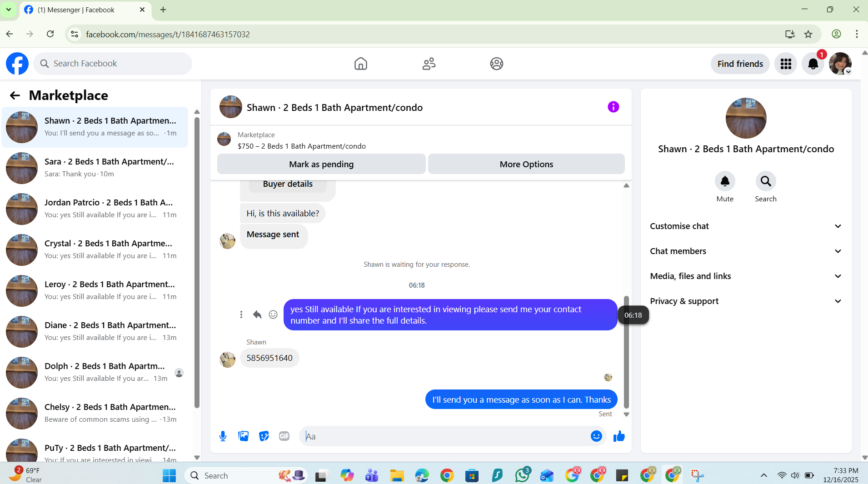Open the Facebook home logo
868x484 pixels.
pos(17,64)
